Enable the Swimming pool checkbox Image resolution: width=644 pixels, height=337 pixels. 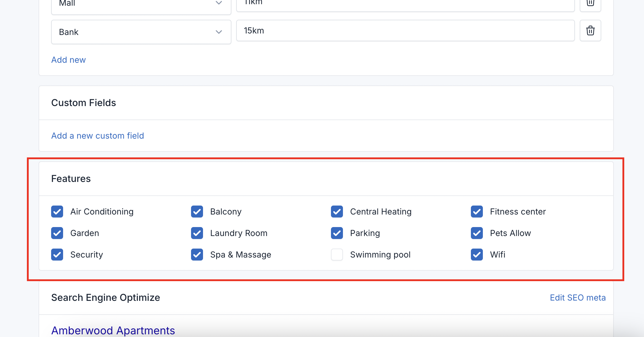click(337, 255)
